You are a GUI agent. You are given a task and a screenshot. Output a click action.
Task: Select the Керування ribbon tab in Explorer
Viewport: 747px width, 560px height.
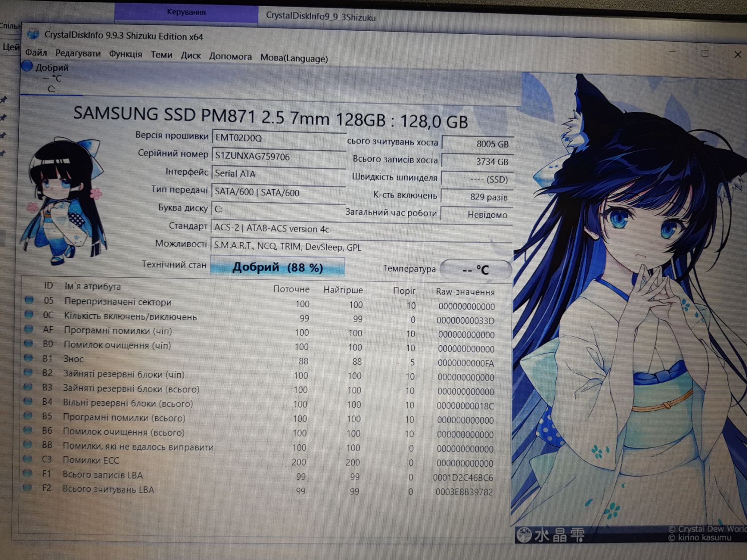[x=186, y=12]
